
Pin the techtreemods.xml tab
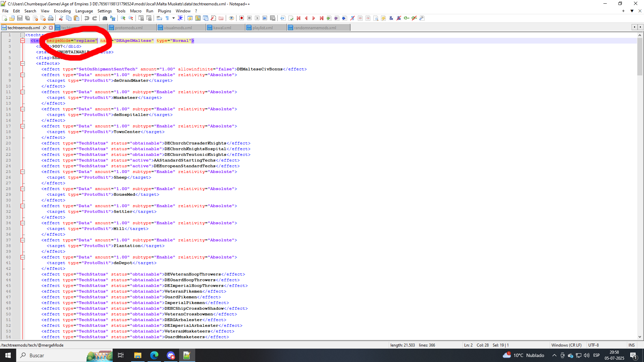click(45, 27)
